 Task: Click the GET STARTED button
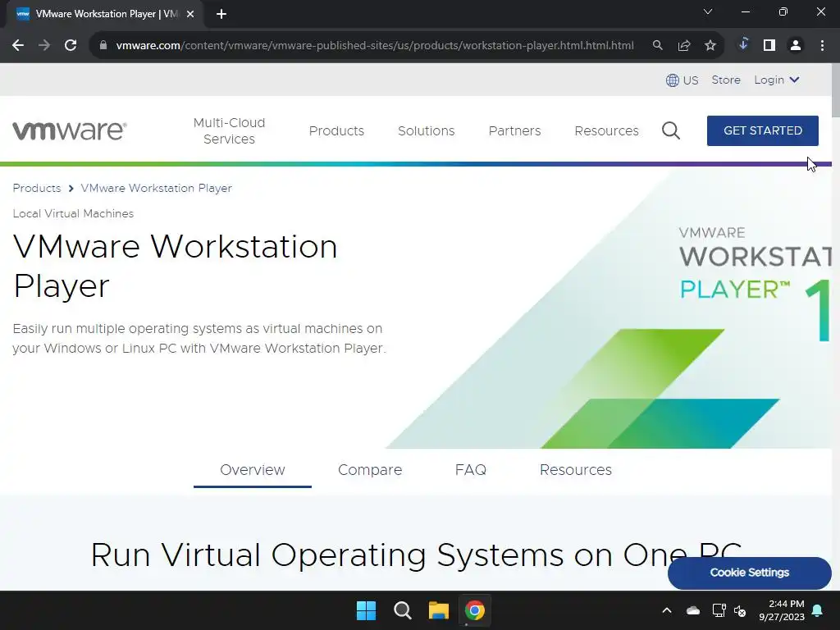coord(763,130)
